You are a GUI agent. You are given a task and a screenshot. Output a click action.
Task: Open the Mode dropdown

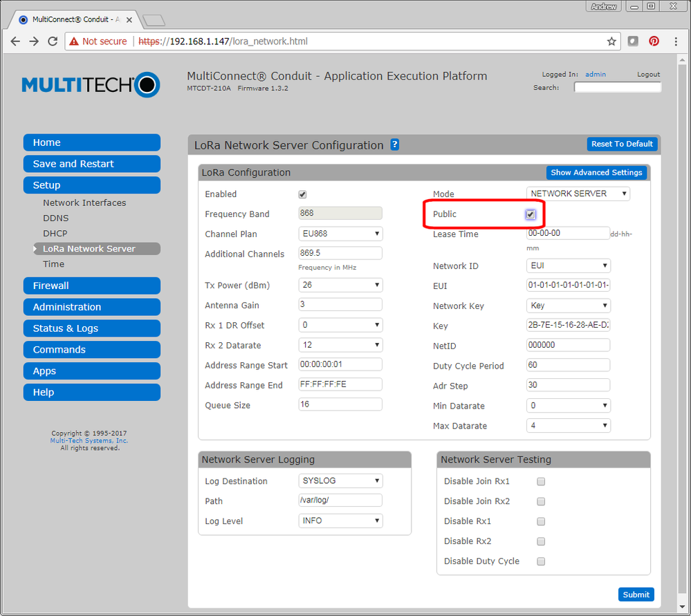[x=578, y=194]
